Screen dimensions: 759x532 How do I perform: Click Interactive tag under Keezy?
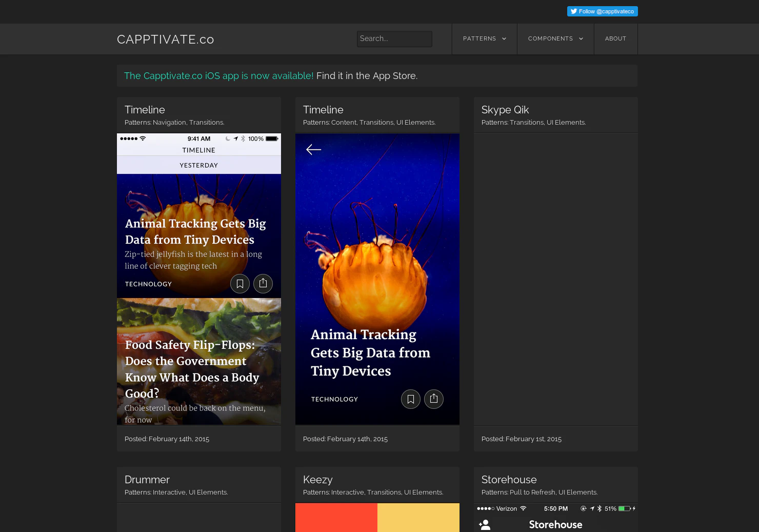348,492
